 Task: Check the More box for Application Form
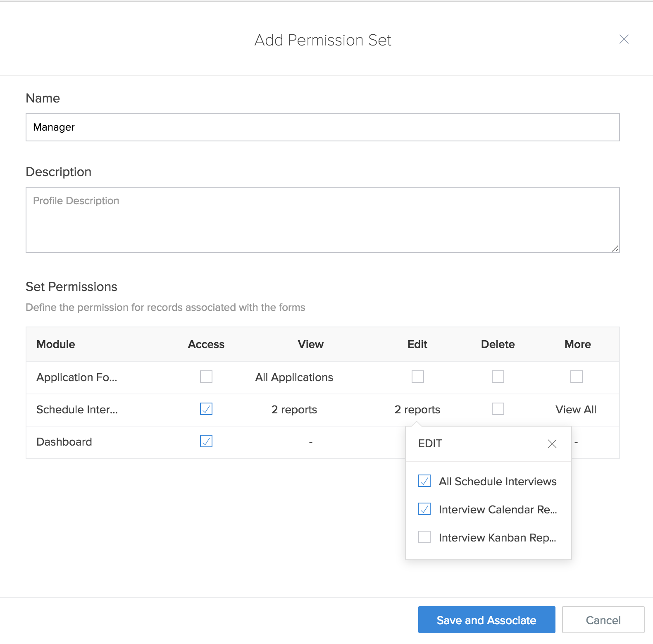pos(576,377)
